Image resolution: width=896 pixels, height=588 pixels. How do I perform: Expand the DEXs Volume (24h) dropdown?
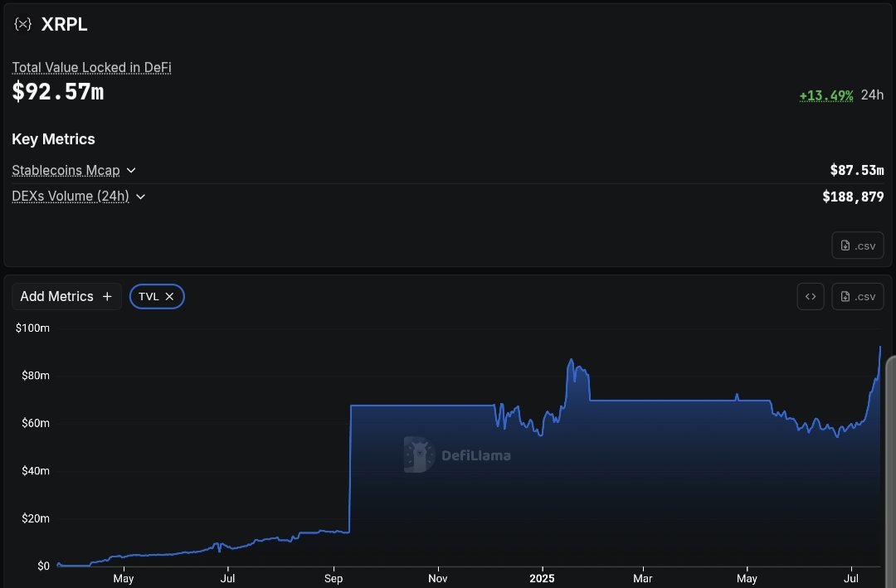[x=140, y=197]
